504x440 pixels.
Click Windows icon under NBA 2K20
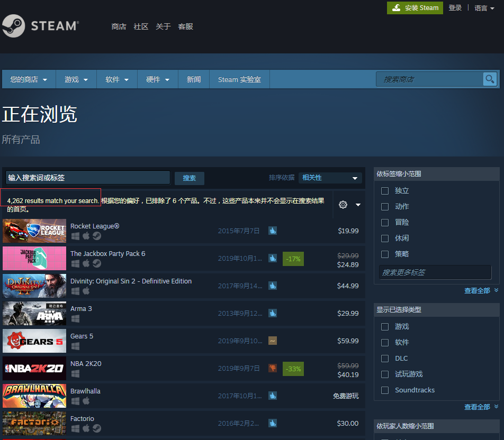coord(75,373)
